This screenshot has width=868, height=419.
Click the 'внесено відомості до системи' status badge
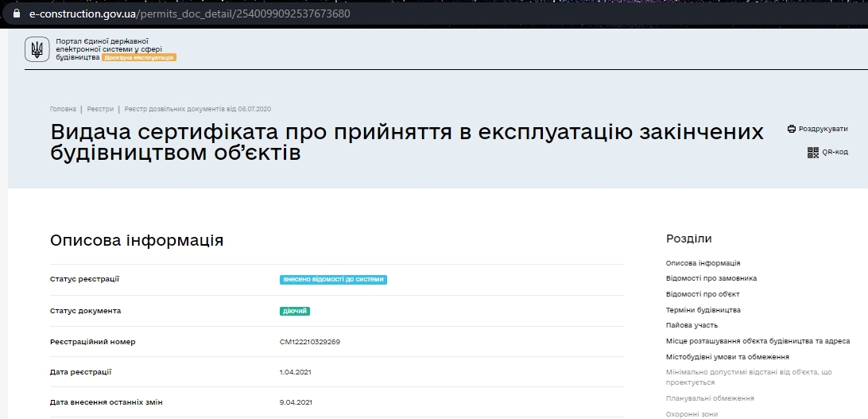point(333,280)
